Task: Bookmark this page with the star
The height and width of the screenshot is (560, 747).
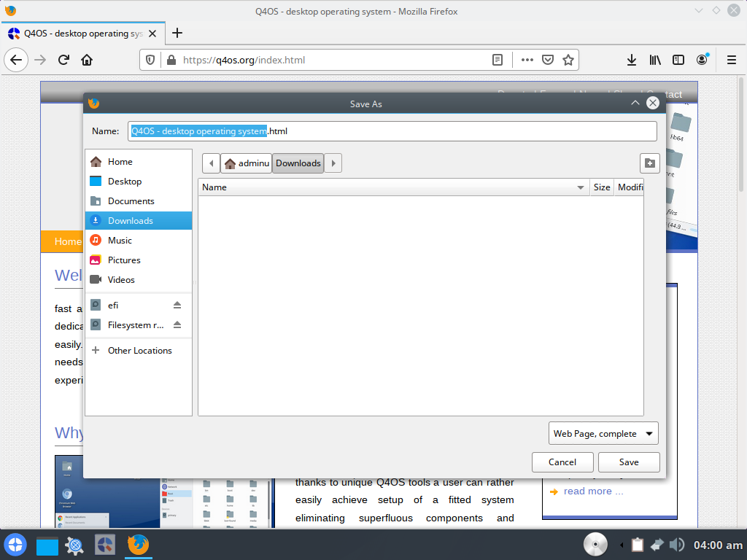Action: click(568, 60)
